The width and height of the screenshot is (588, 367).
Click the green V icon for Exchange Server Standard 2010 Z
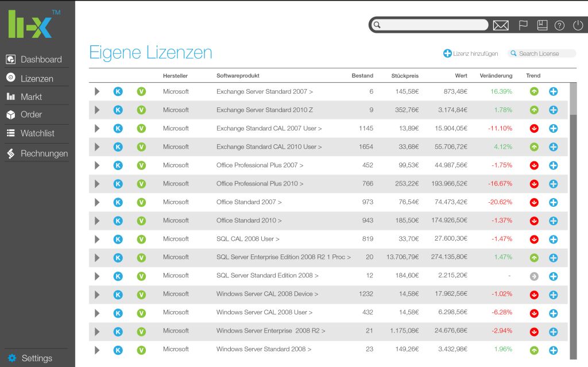point(141,110)
